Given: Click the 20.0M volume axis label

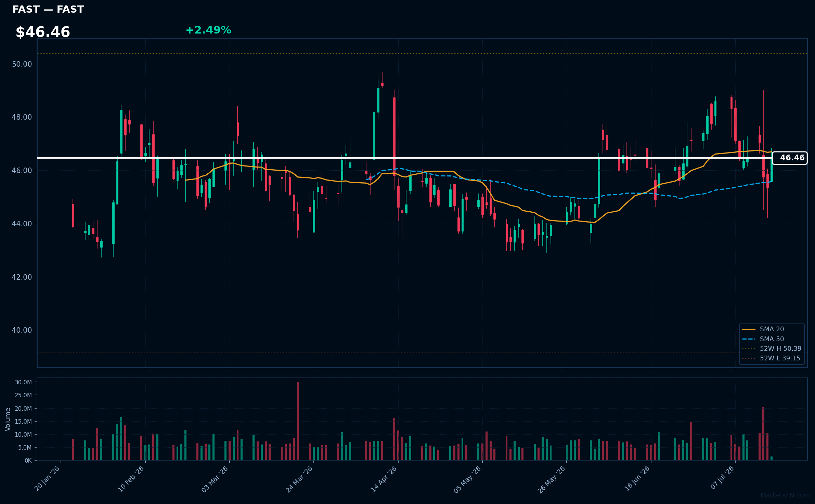Looking at the screenshot, I should point(23,409).
